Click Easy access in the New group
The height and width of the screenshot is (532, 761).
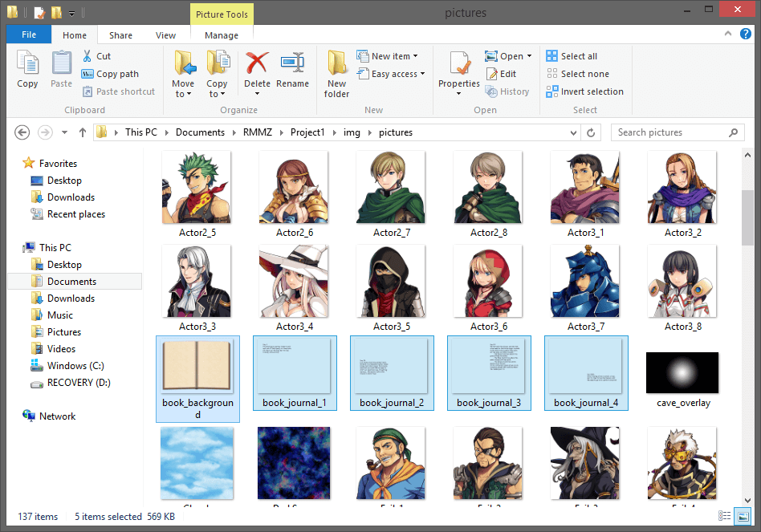click(391, 73)
